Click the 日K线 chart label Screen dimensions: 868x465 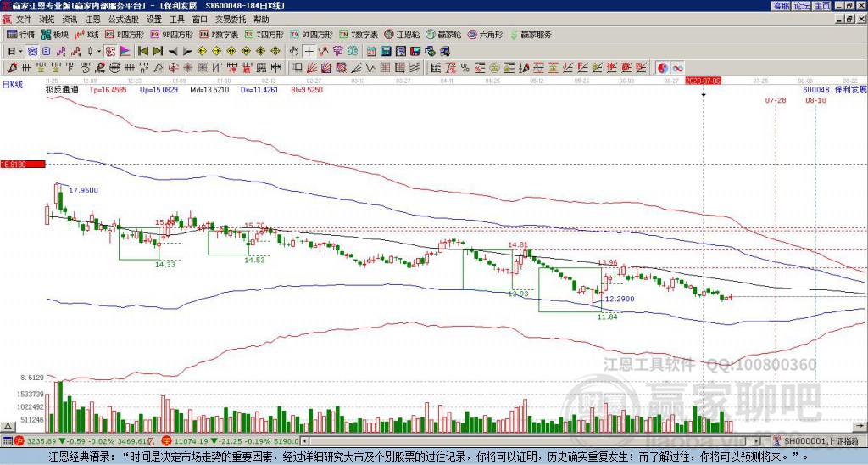coord(13,84)
